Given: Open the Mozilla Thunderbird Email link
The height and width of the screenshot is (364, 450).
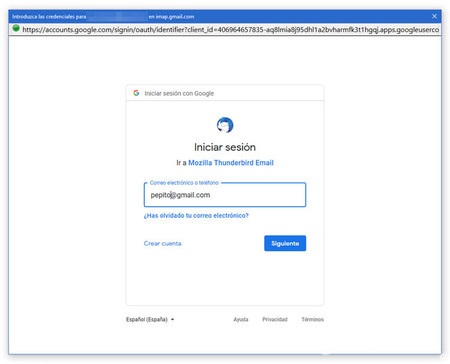Looking at the screenshot, I should pos(231,163).
